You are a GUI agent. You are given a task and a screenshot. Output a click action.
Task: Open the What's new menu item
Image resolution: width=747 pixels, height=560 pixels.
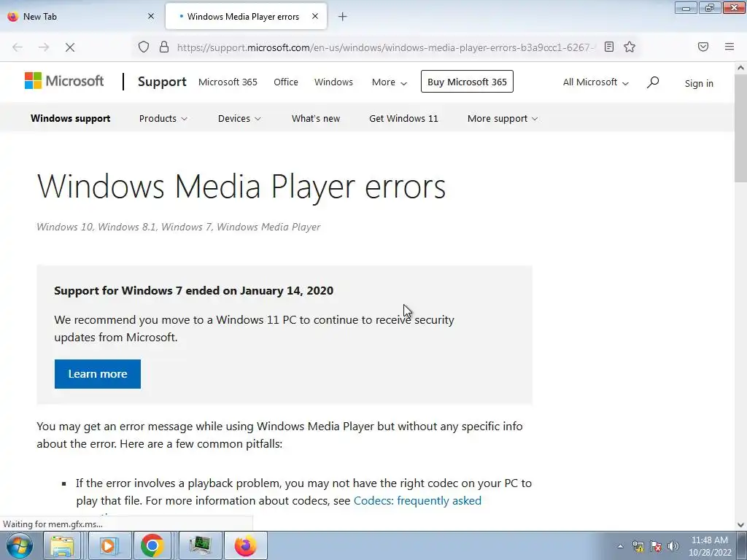point(316,119)
